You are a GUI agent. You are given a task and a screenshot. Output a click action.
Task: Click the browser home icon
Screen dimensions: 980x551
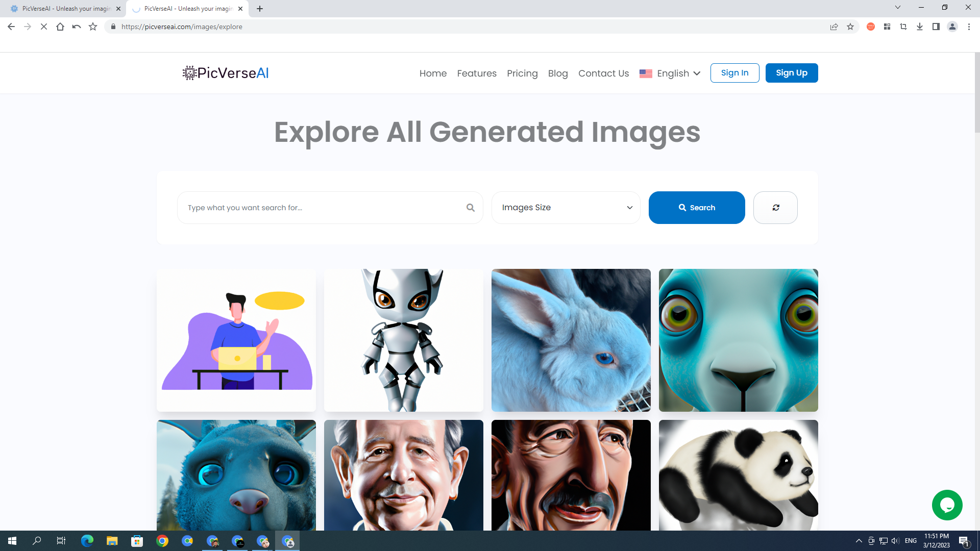[60, 27]
